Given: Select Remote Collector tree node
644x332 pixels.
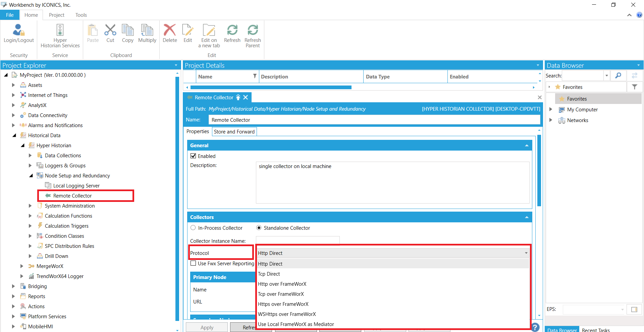Looking at the screenshot, I should pyautogui.click(x=72, y=196).
